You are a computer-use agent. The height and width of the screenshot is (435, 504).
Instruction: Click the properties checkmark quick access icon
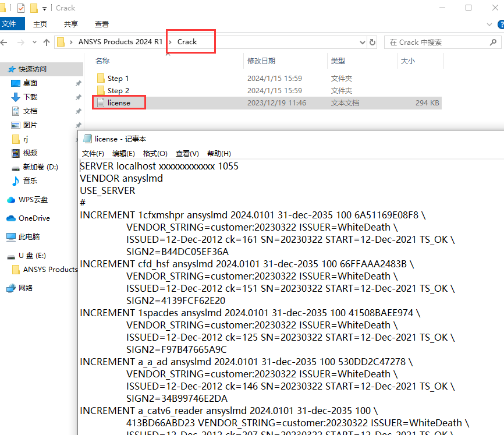coord(21,8)
